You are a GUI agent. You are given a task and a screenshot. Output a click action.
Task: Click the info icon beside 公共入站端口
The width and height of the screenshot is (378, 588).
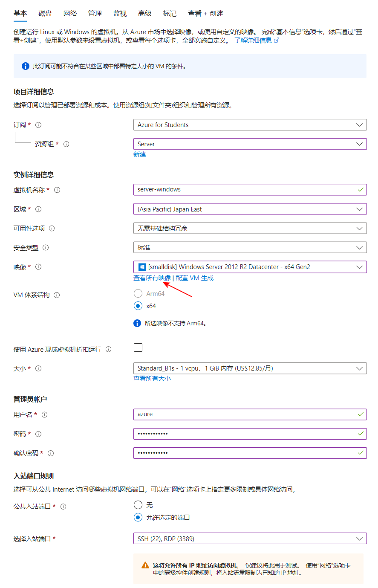[63, 506]
